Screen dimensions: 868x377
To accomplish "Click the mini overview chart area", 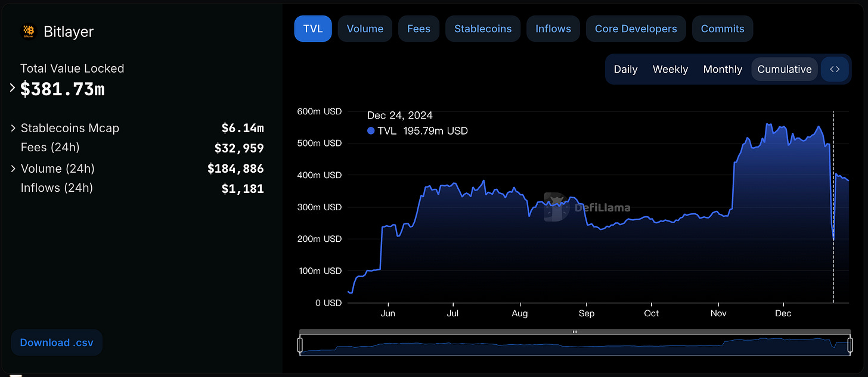I will [x=575, y=346].
